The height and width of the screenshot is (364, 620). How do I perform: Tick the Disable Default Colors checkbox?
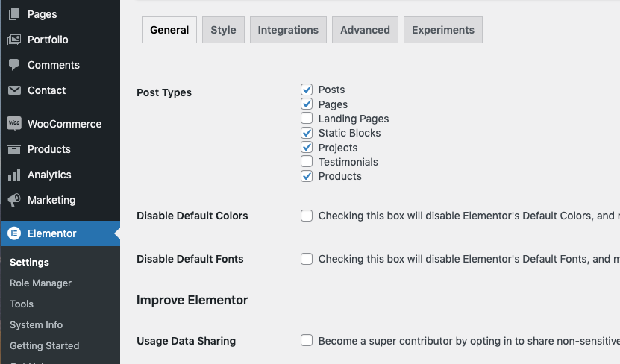307,216
